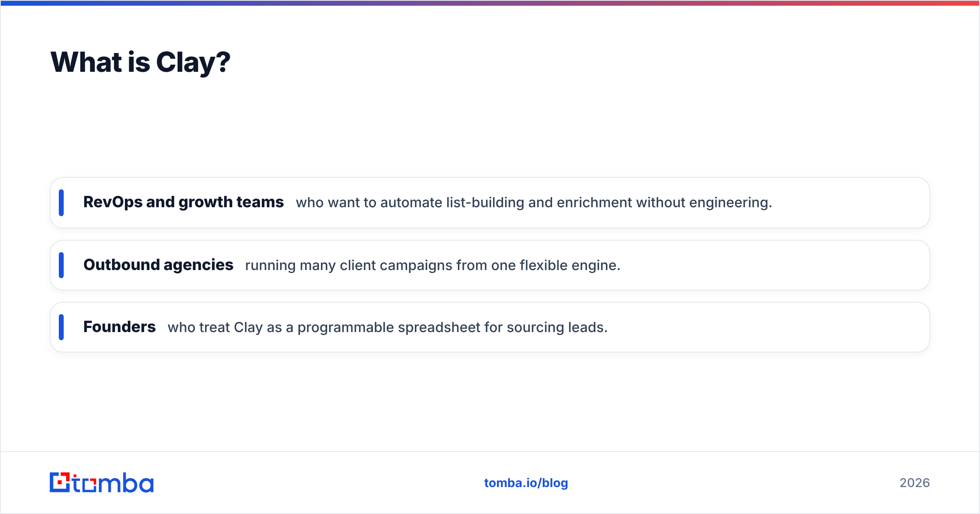Image resolution: width=980 pixels, height=514 pixels.
Task: Click the footer divider line above logo
Action: [490, 452]
